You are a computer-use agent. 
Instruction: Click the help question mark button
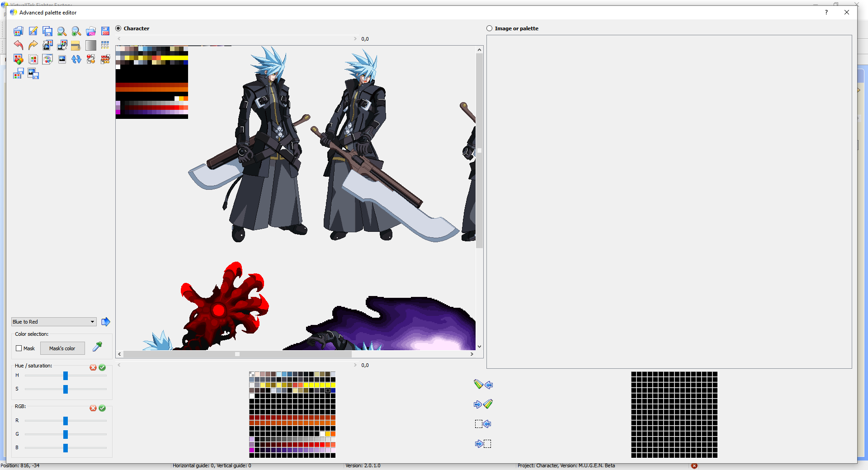826,13
